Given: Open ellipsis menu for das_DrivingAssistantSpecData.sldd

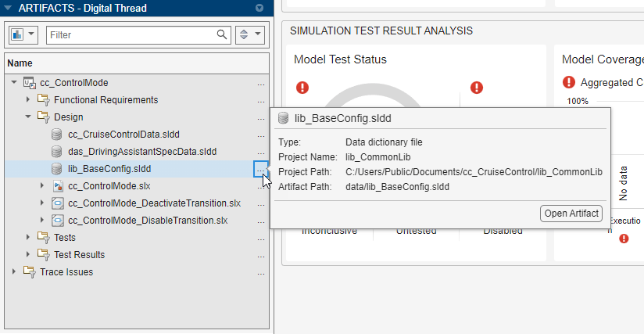Looking at the screenshot, I should tap(261, 153).
